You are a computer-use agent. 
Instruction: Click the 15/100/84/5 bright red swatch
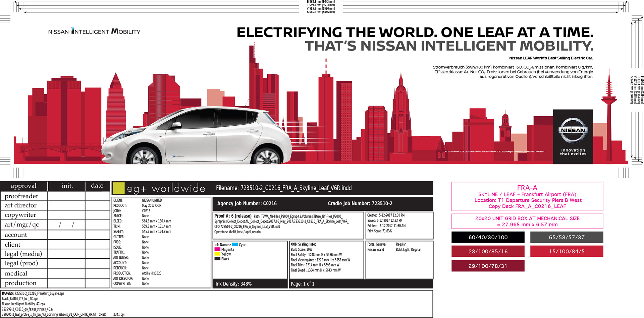pyautogui.click(x=567, y=251)
